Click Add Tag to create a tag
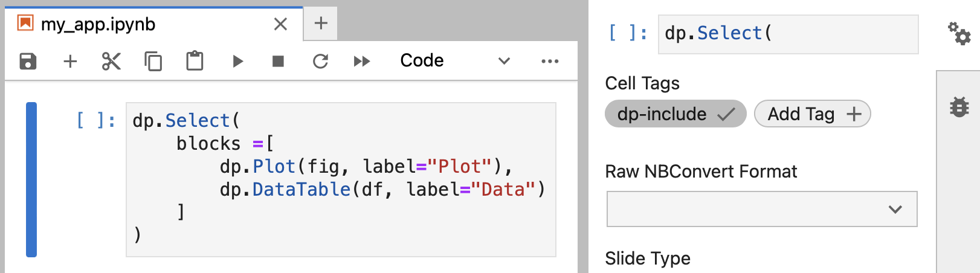Screen dimensions: 980x273 click(x=812, y=114)
